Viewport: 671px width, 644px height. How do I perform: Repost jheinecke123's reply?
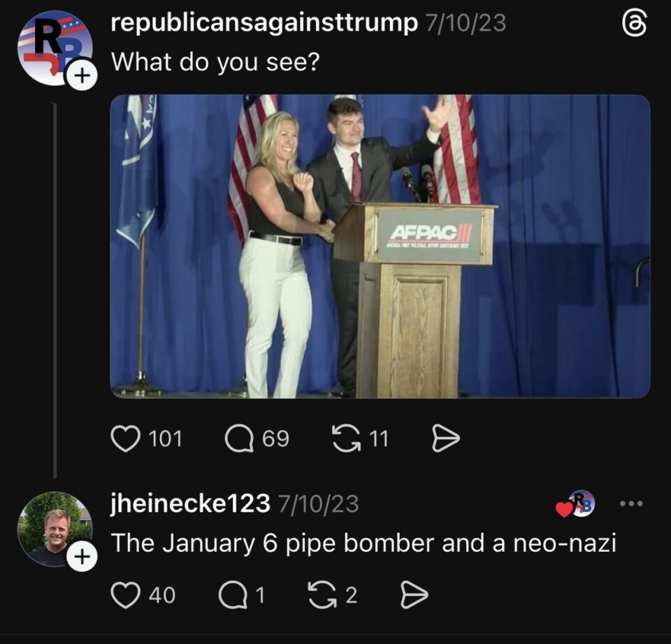[x=321, y=595]
